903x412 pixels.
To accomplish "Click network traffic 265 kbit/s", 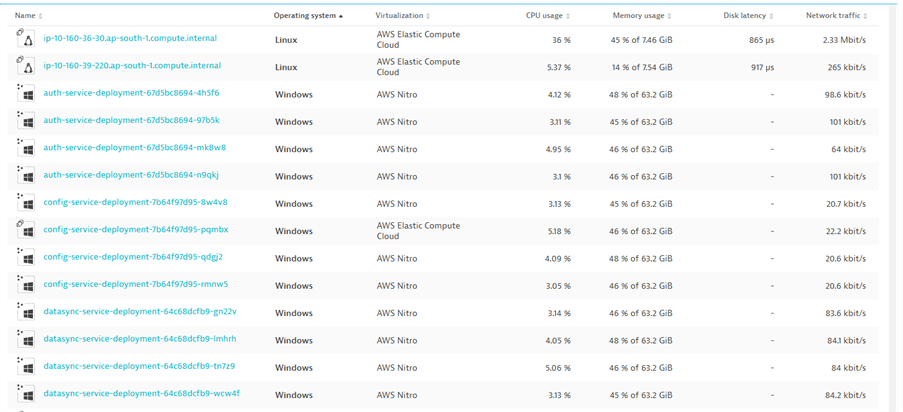I will 847,67.
